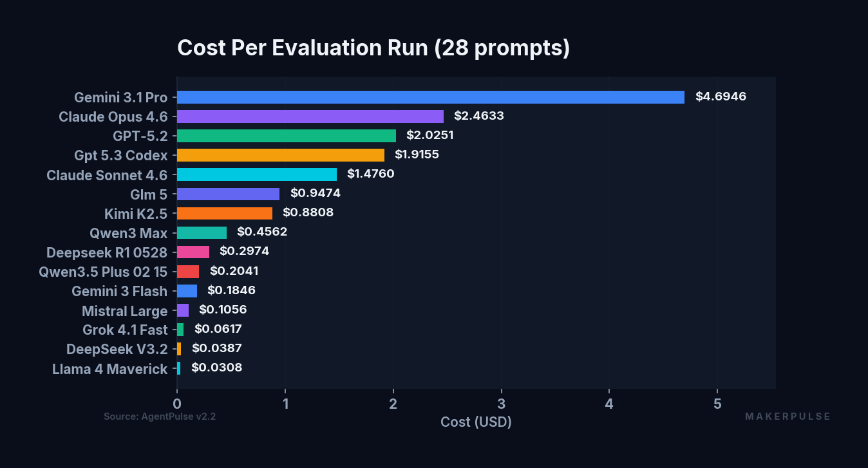Screen dimensions: 868x468
Task: Click the 'Gpt 5.3 Codex' axis label
Action: click(120, 156)
